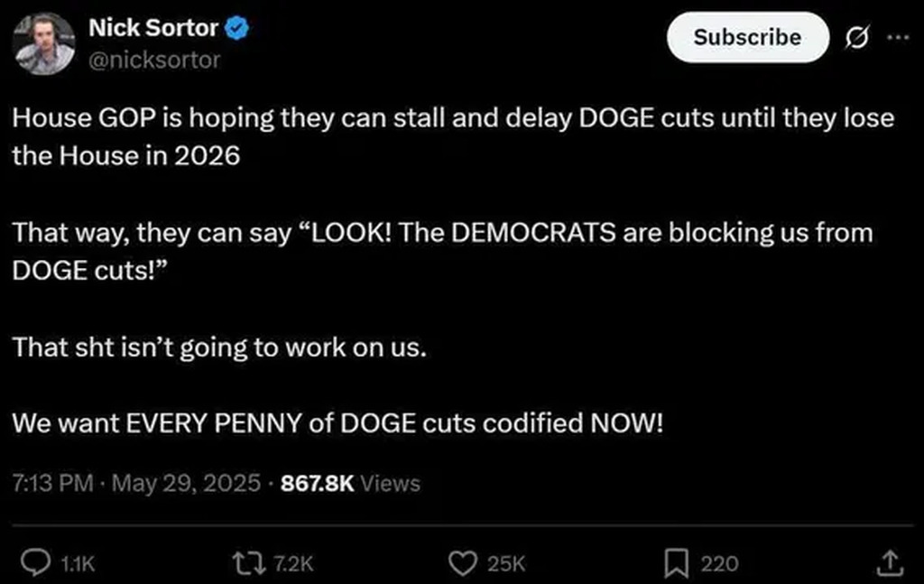Open the 867.8K Views analytics
This screenshot has height=584, width=924.
tap(350, 483)
